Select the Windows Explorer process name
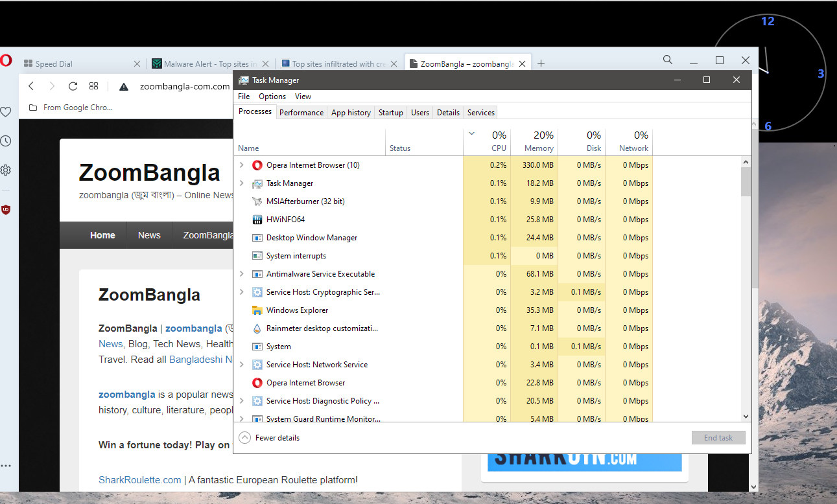The height and width of the screenshot is (504, 837). [x=297, y=310]
